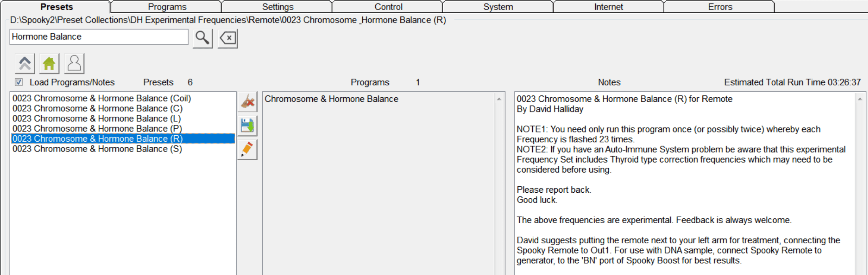
Task: Switch to the Settings tab
Action: click(x=277, y=7)
